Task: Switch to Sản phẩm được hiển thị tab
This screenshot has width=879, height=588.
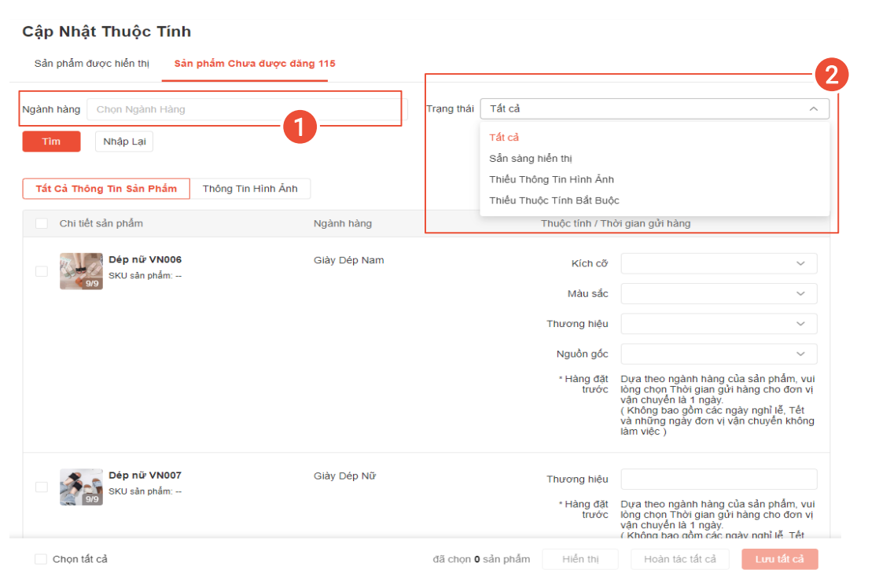Action: point(91,64)
